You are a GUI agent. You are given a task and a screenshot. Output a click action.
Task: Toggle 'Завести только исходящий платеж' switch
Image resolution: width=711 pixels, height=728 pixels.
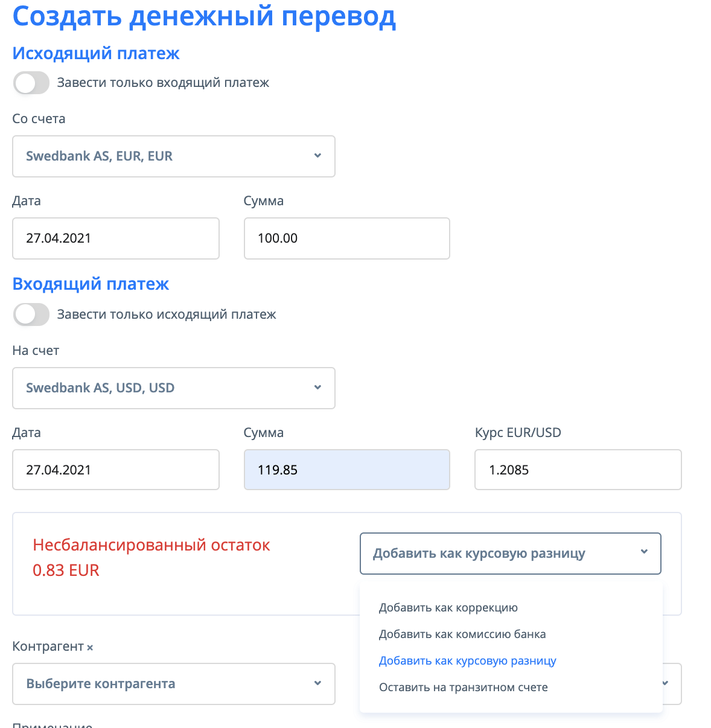31,315
